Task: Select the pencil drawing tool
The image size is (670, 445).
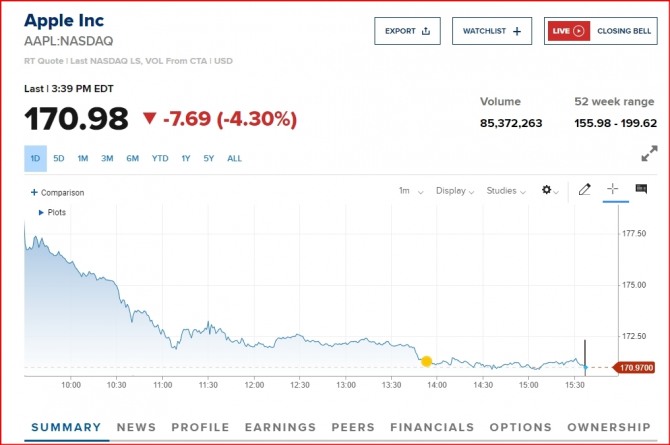Action: (585, 190)
